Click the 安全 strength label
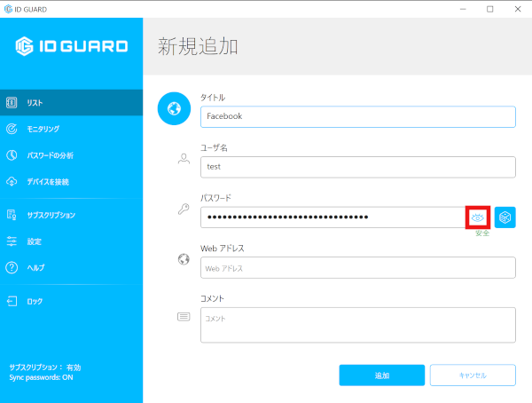Viewport: 532px width, 403px height. click(x=482, y=233)
